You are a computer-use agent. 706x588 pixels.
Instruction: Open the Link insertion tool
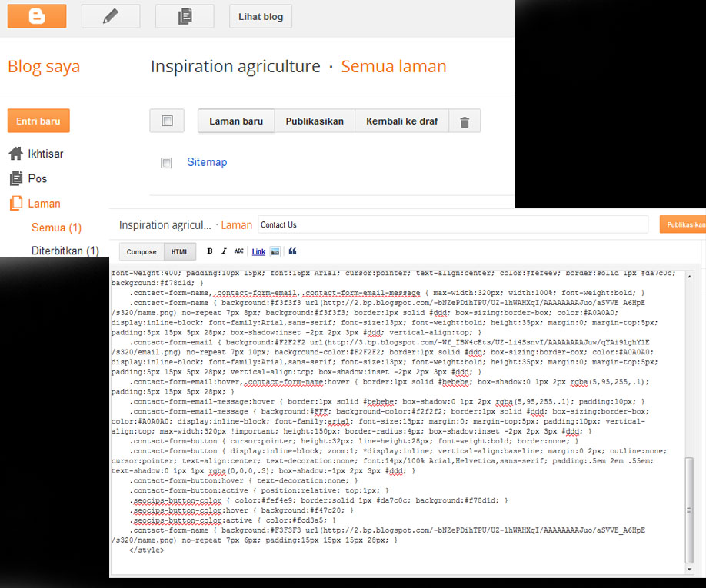260,251
